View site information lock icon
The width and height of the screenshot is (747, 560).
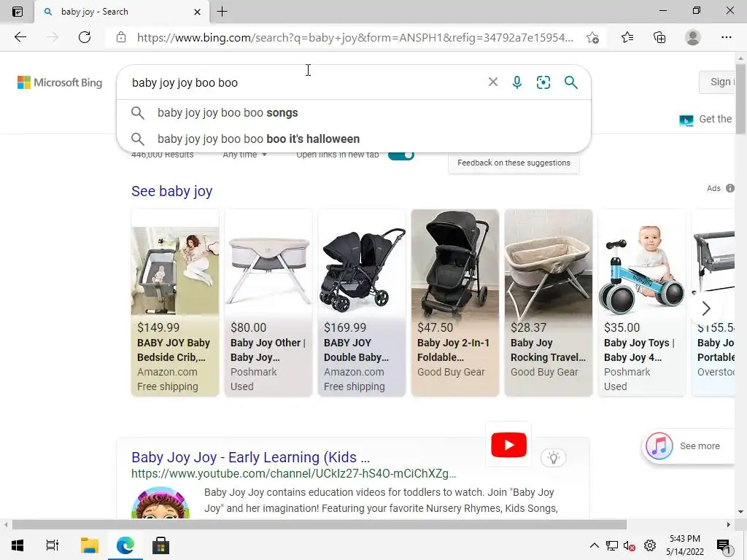tap(121, 37)
